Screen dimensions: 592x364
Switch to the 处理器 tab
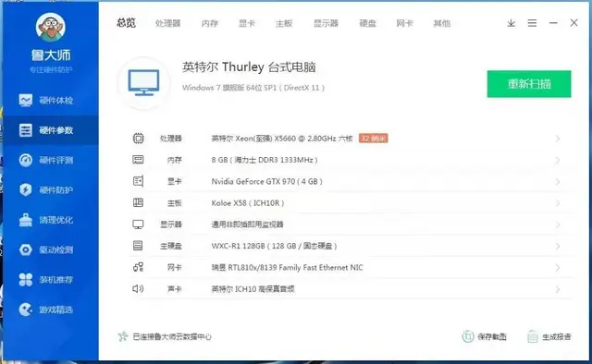pos(168,23)
